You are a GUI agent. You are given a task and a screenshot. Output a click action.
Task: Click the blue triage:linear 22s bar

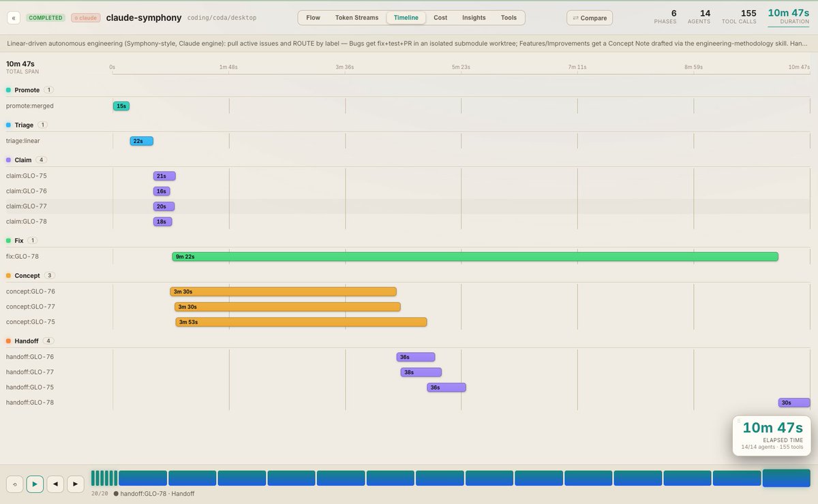click(x=142, y=141)
